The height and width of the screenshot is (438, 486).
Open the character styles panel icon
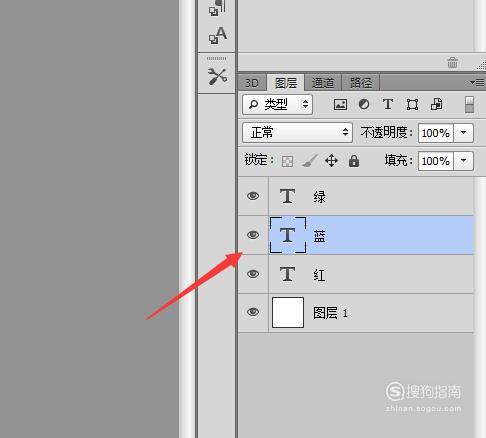[217, 35]
